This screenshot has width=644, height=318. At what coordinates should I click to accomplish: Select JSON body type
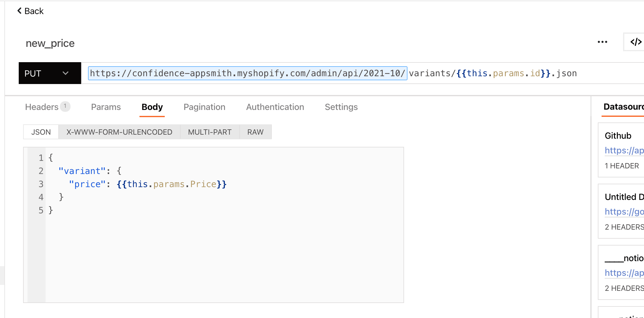[x=41, y=132]
